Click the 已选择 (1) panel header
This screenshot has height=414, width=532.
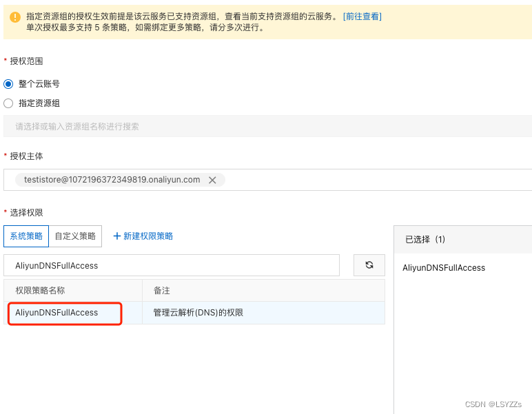[425, 240]
